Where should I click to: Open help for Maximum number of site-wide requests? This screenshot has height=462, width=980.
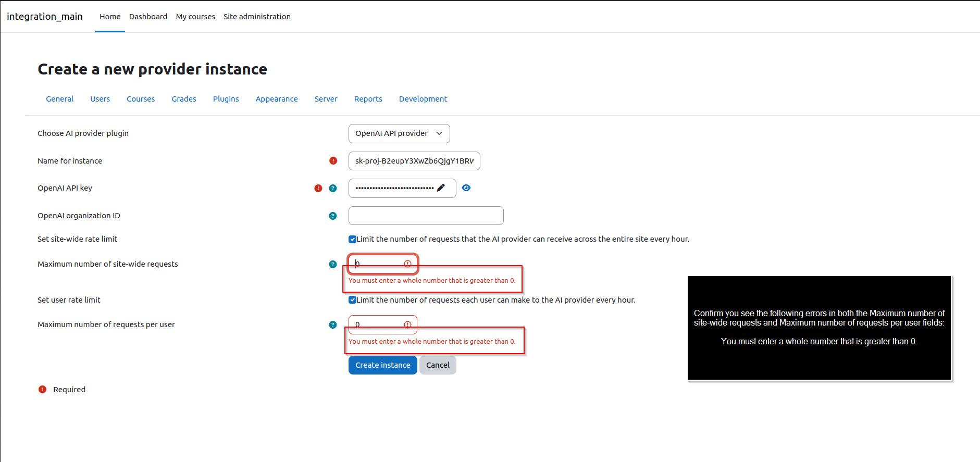[333, 265]
